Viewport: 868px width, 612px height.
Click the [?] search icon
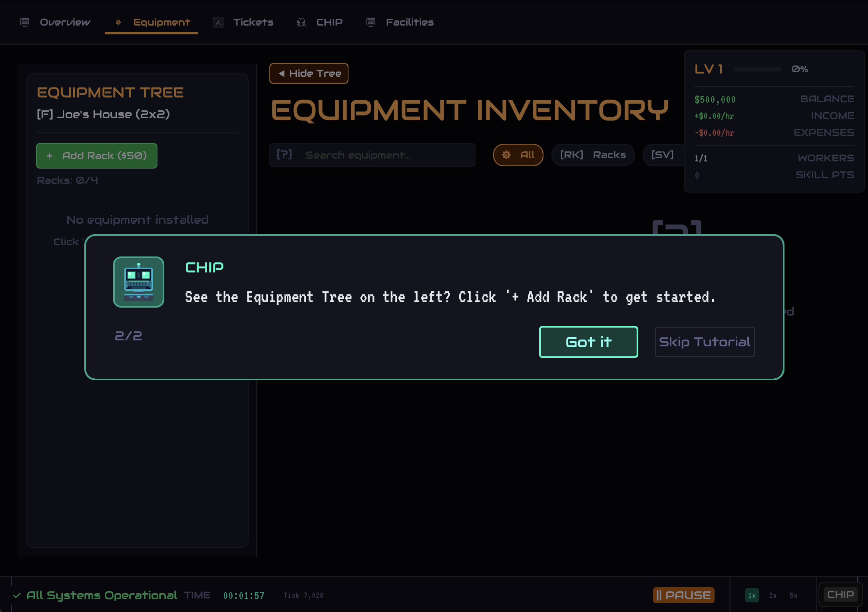click(285, 155)
